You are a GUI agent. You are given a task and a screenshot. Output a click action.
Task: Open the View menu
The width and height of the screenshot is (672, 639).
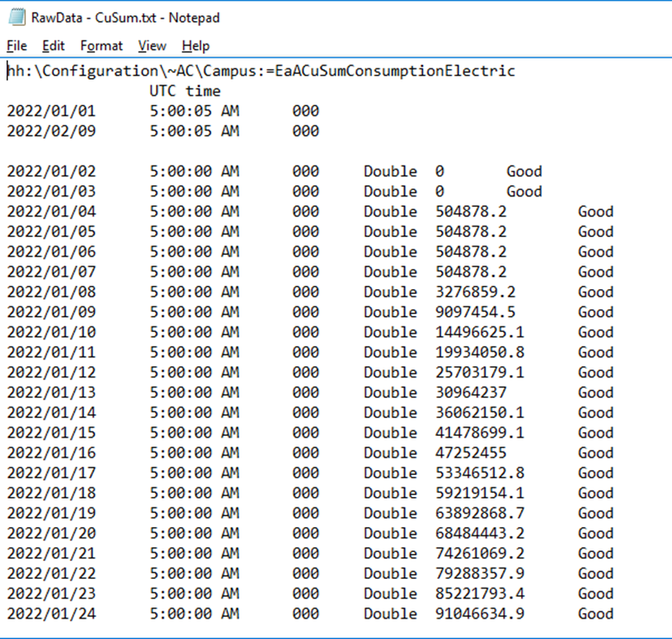(152, 45)
